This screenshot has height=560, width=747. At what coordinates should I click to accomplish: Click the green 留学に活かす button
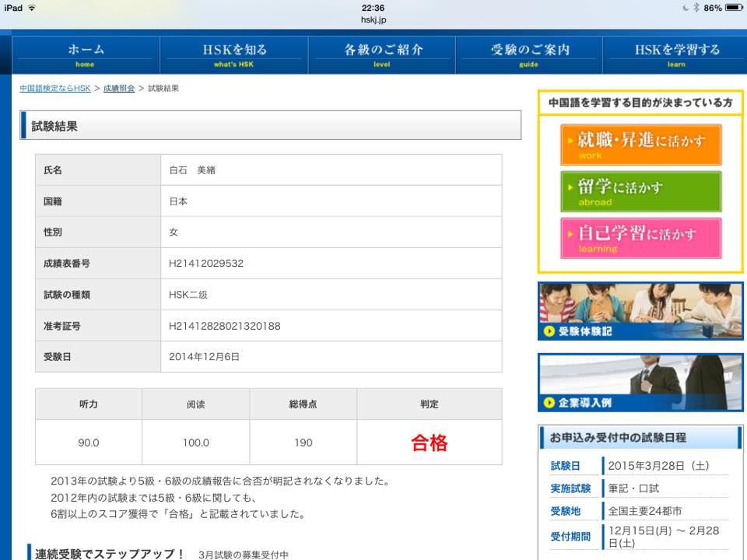pos(640,191)
